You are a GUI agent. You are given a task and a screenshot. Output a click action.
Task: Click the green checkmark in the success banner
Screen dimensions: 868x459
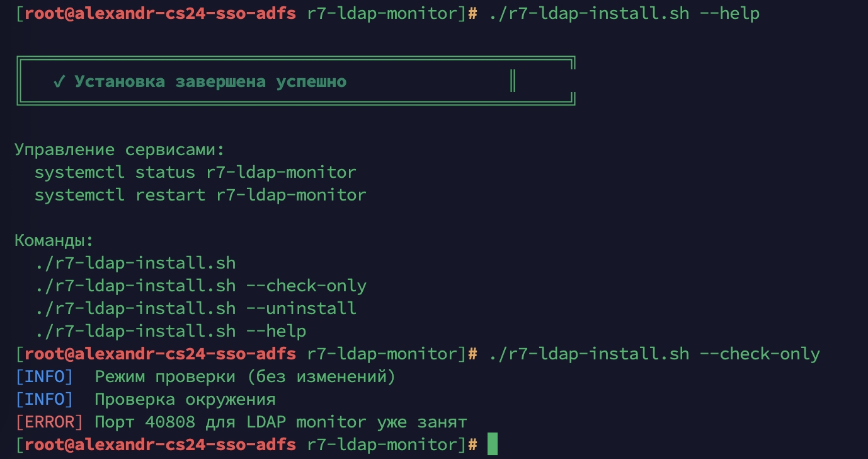(x=59, y=82)
